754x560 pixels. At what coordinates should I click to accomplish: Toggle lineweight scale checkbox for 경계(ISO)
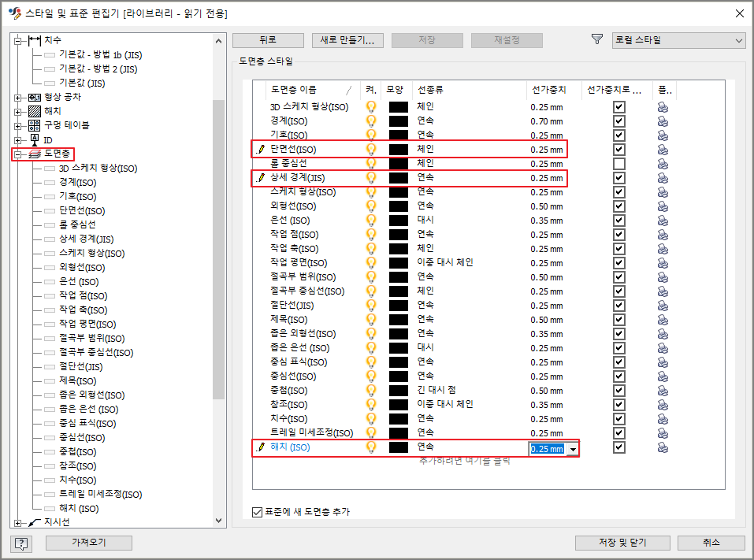618,121
